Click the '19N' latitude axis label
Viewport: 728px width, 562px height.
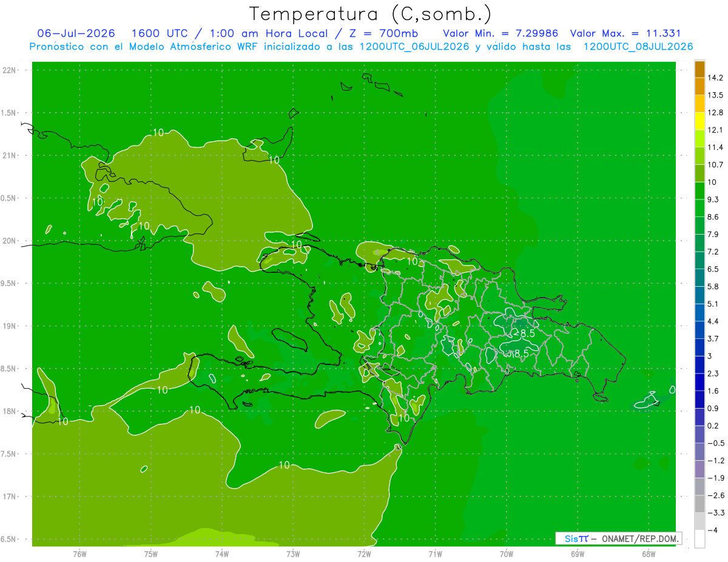(10, 326)
